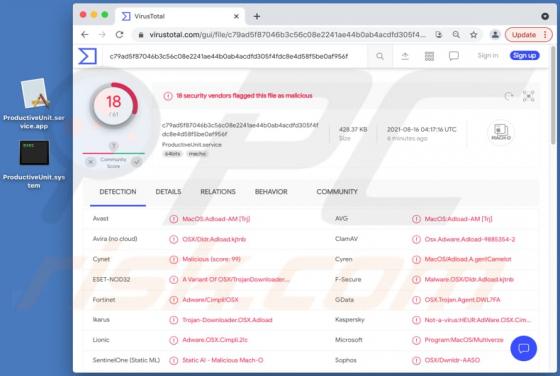Click the GData OSX.Trojan.Agent result
This screenshot has width=560, height=376.
tap(462, 300)
